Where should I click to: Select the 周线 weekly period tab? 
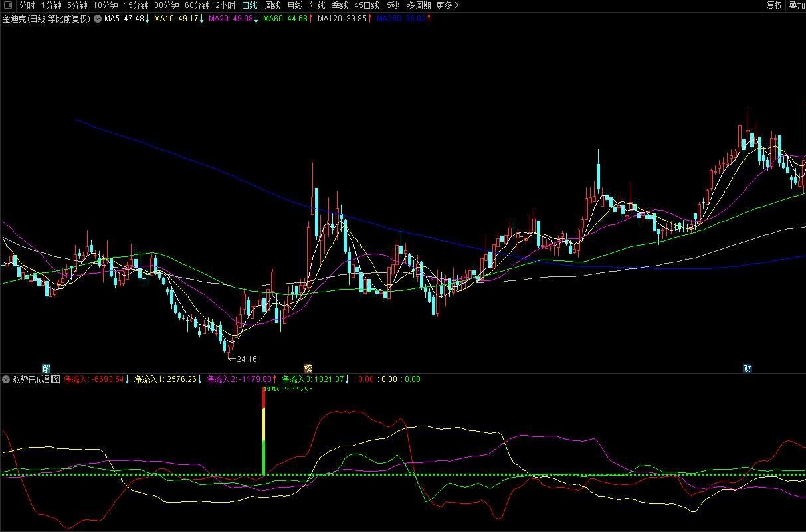tap(272, 5)
